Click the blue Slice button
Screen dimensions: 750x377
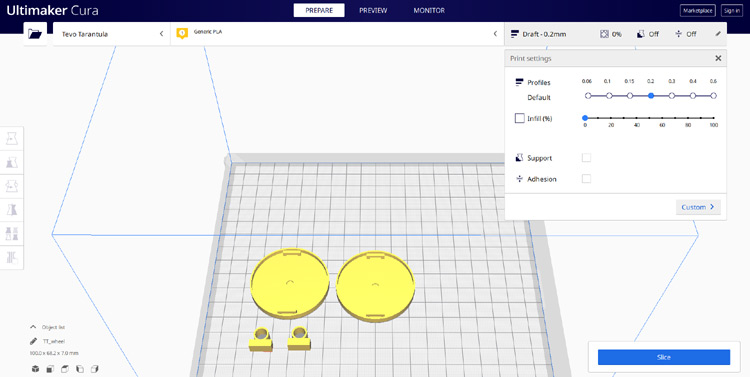[664, 357]
